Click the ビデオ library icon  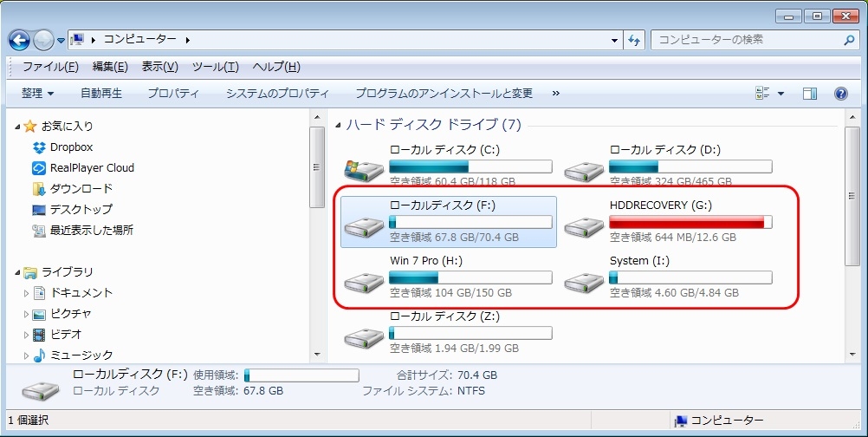(x=39, y=335)
